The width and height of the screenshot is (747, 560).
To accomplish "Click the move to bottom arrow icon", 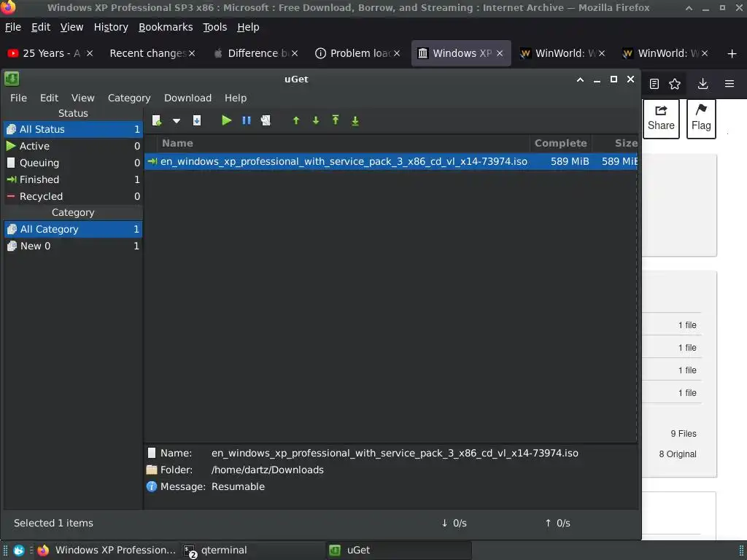I will tap(355, 121).
